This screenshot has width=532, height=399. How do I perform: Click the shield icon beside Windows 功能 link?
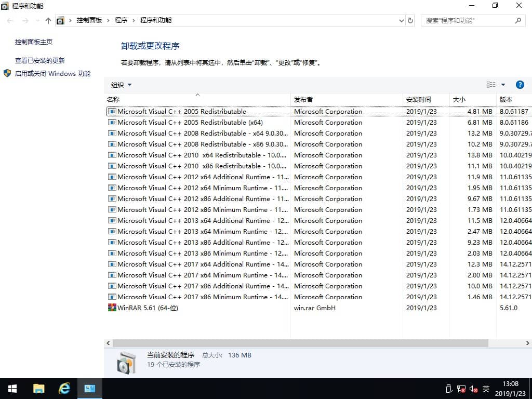tap(7, 73)
